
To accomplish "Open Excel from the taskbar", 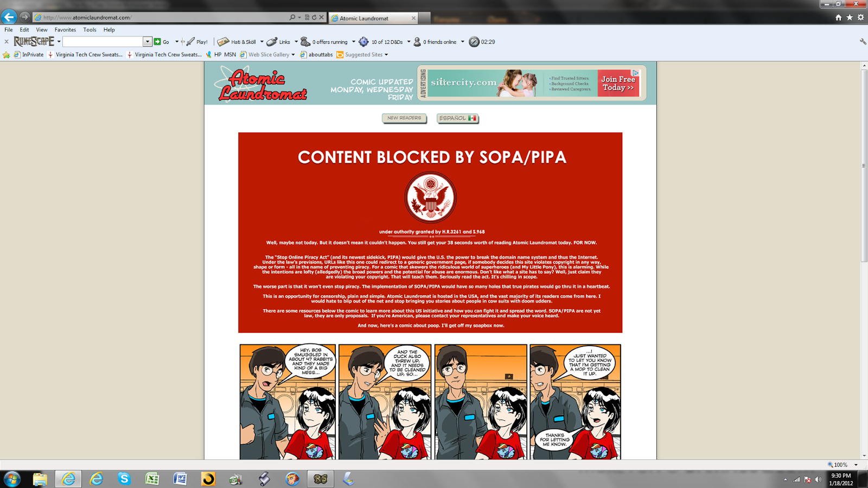I will tap(152, 479).
